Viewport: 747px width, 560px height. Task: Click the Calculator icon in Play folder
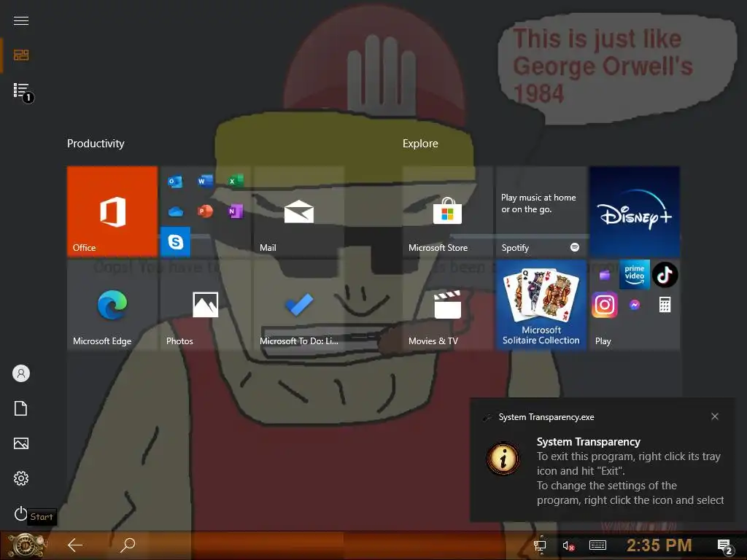coord(665,305)
